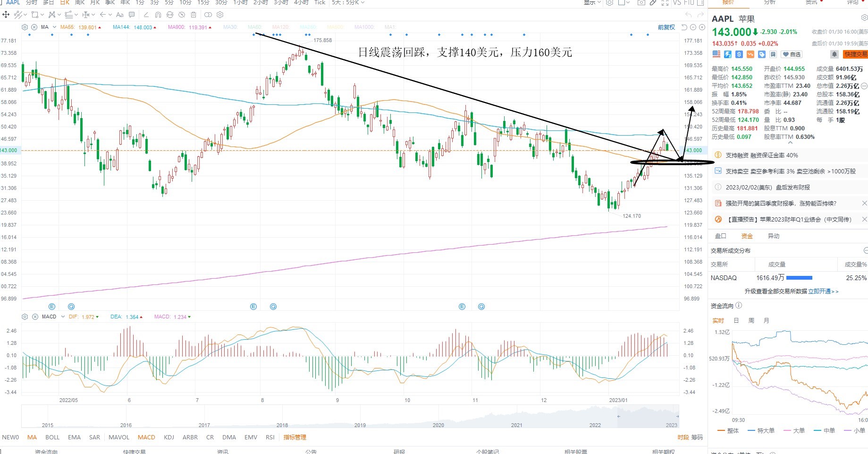The height and width of the screenshot is (454, 868).
Task: Show fund flow by 日 day
Action: [736, 321]
